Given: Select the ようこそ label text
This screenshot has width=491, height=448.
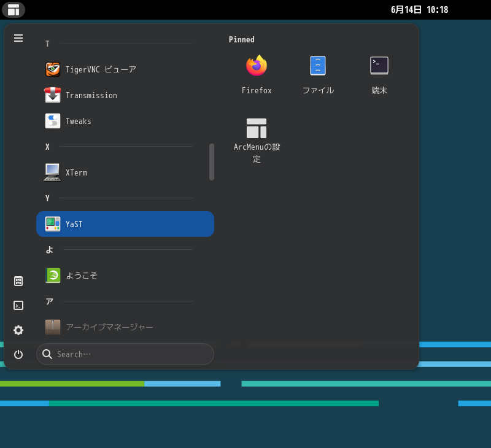Looking at the screenshot, I should click(x=82, y=276).
